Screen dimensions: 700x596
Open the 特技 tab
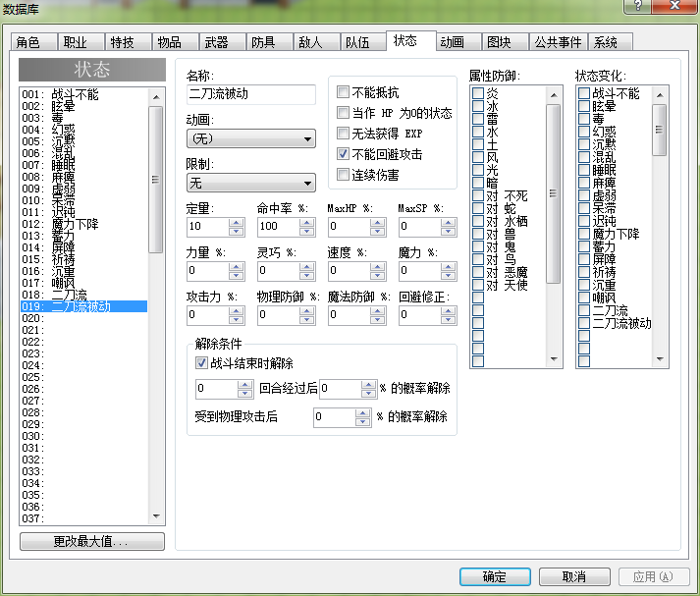pyautogui.click(x=129, y=42)
